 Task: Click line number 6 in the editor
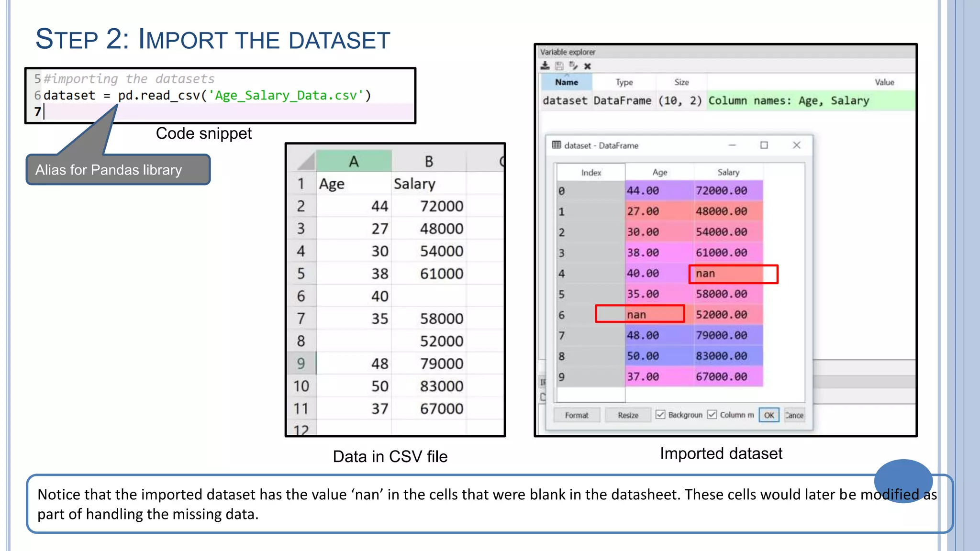pyautogui.click(x=37, y=95)
